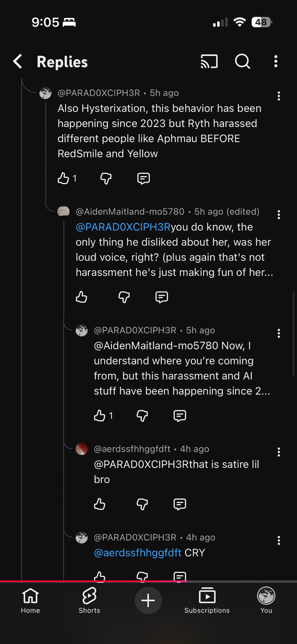Tap the back arrow next to Replies
This screenshot has width=297, height=644.
click(18, 61)
